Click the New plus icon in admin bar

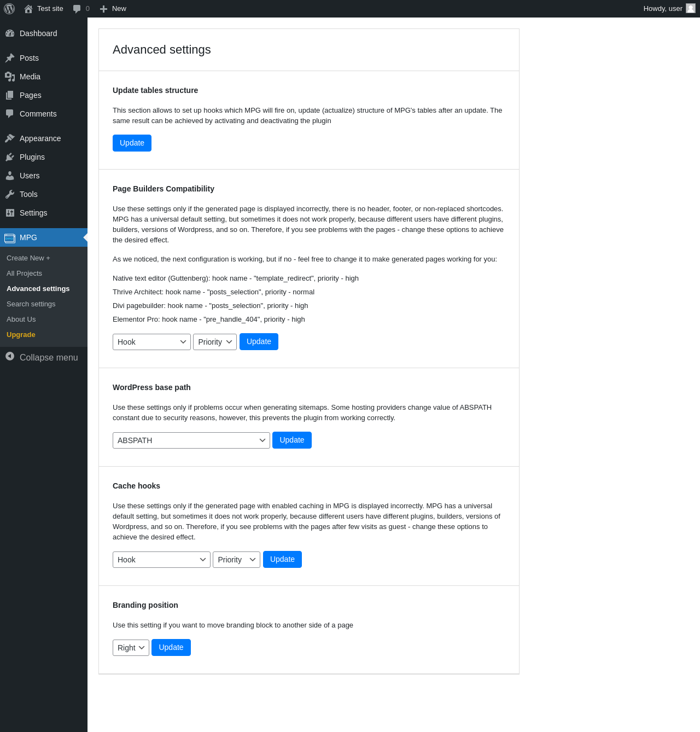coord(103,9)
